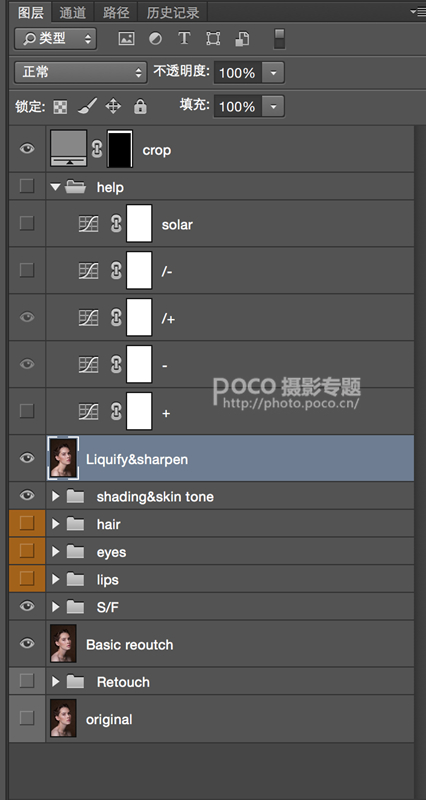The height and width of the screenshot is (800, 426).
Task: Switch to the 历史记录 tab
Action: [173, 12]
